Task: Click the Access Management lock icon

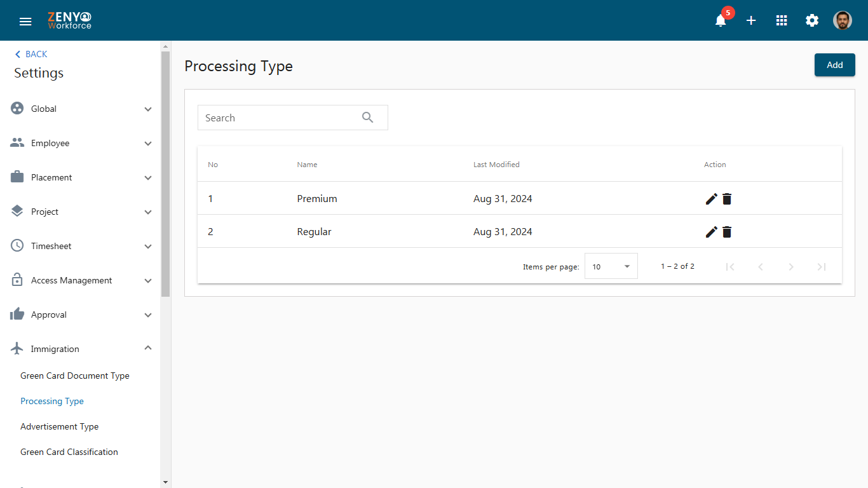Action: click(17, 280)
